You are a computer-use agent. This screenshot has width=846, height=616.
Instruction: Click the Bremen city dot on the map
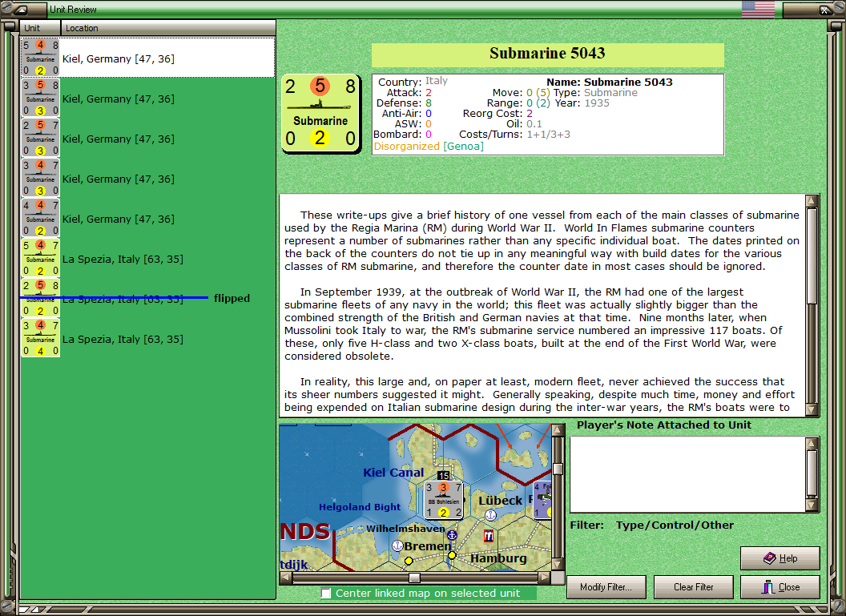coord(409,561)
